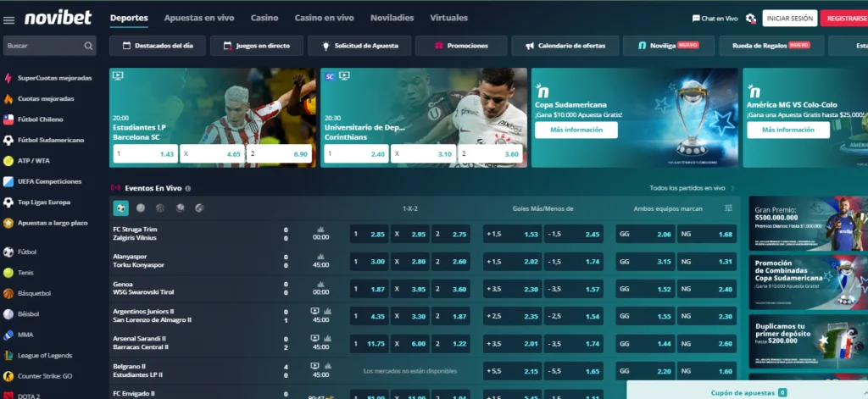Select the Deportes tab
868x399 pixels.
click(129, 18)
